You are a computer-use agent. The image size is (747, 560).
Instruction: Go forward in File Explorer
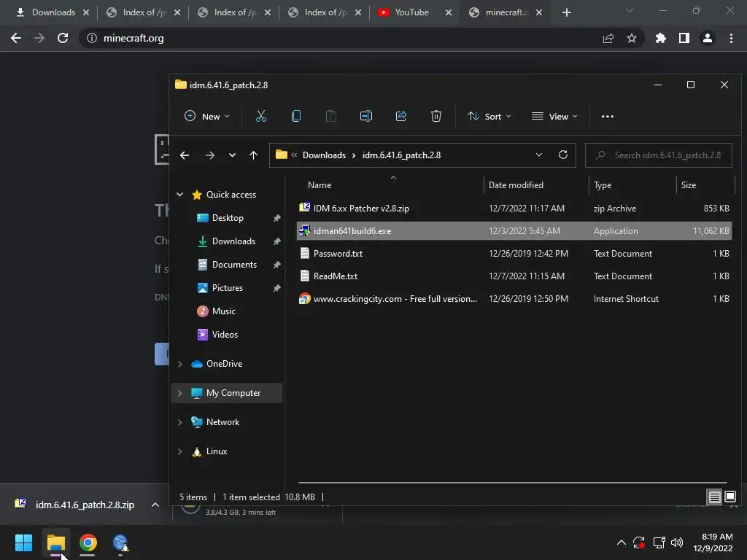point(209,155)
